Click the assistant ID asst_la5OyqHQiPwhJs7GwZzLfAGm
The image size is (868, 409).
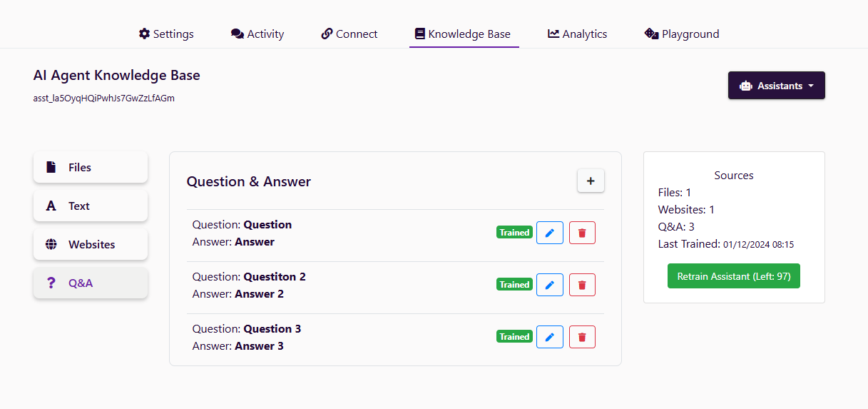coord(104,99)
